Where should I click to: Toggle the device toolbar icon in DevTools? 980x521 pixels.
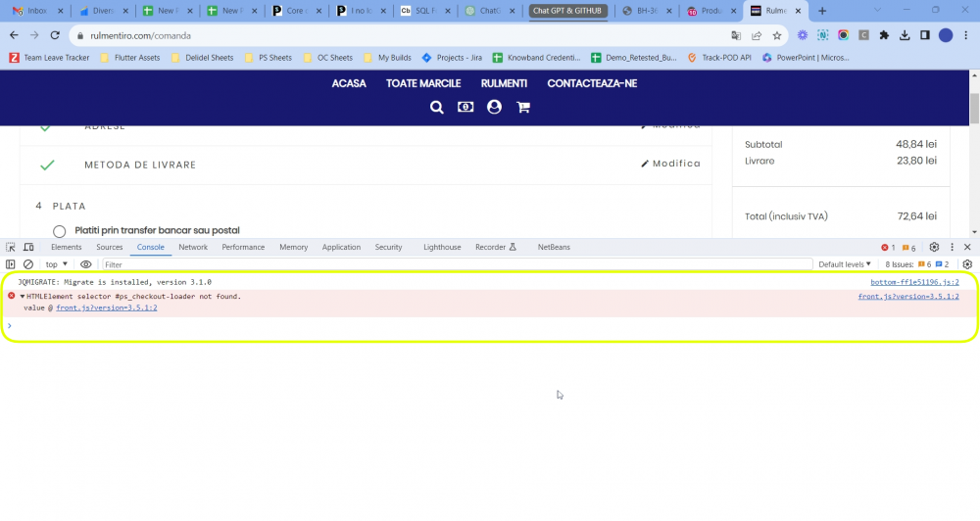28,248
